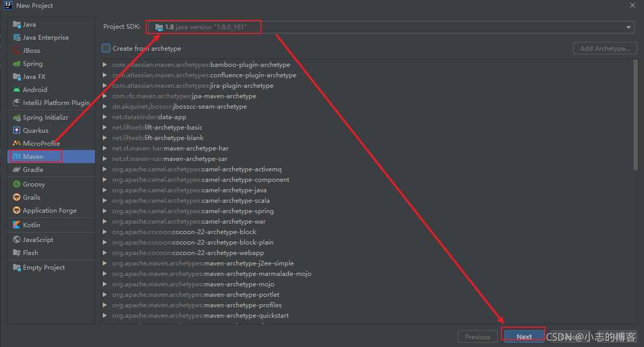Screen dimensions: 644x347
Task: Expand lift-archetype-basic entry
Action: pos(105,128)
